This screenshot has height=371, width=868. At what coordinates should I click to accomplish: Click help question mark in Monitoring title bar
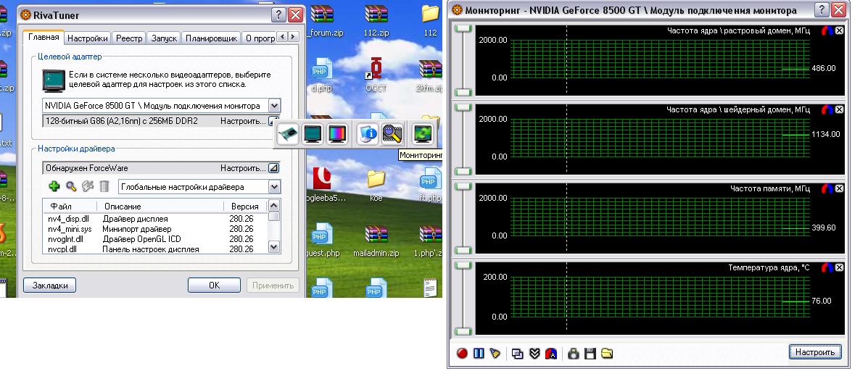(x=823, y=9)
